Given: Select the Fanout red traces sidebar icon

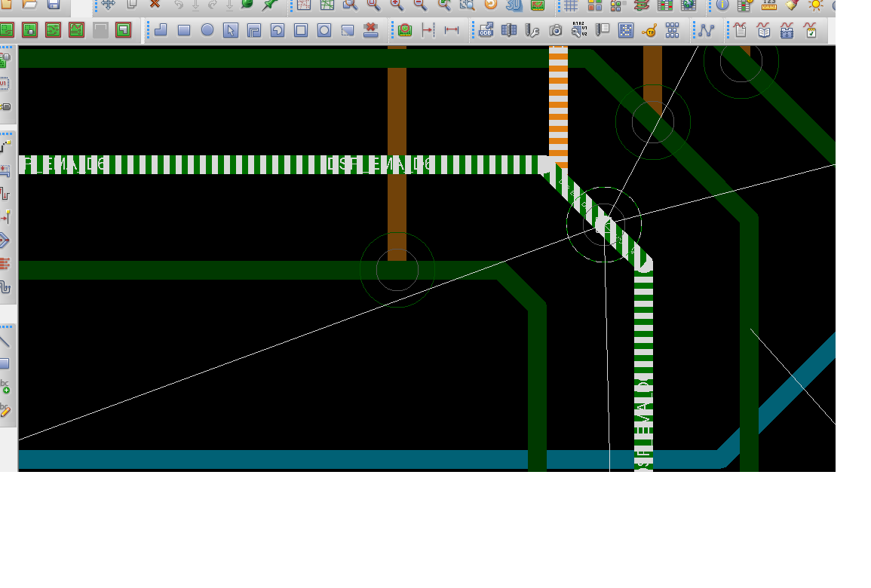Looking at the screenshot, I should [x=5, y=263].
